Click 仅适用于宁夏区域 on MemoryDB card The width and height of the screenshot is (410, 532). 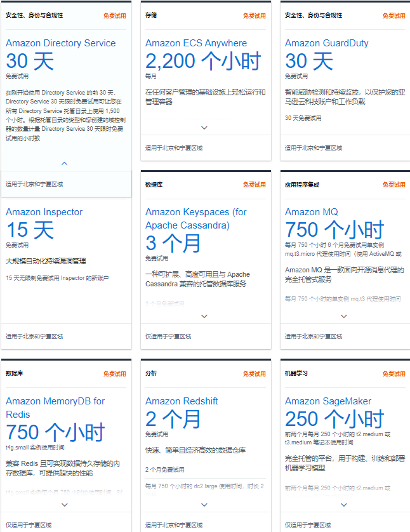[x=29, y=525]
